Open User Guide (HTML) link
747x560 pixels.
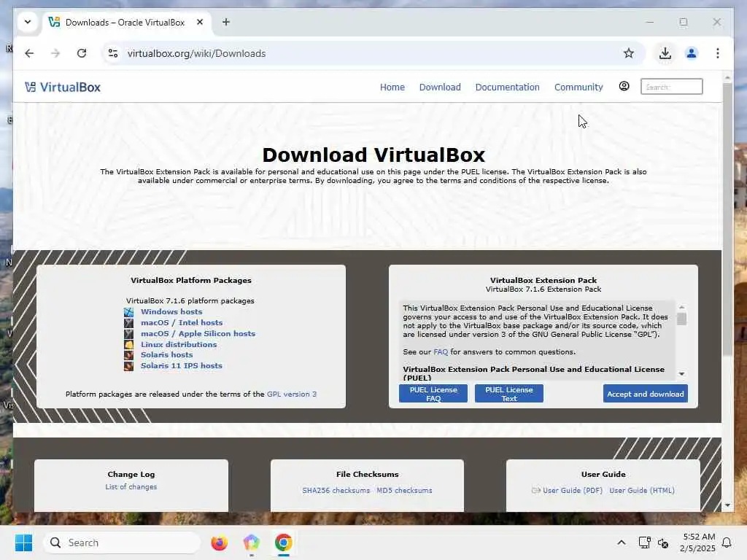click(642, 491)
